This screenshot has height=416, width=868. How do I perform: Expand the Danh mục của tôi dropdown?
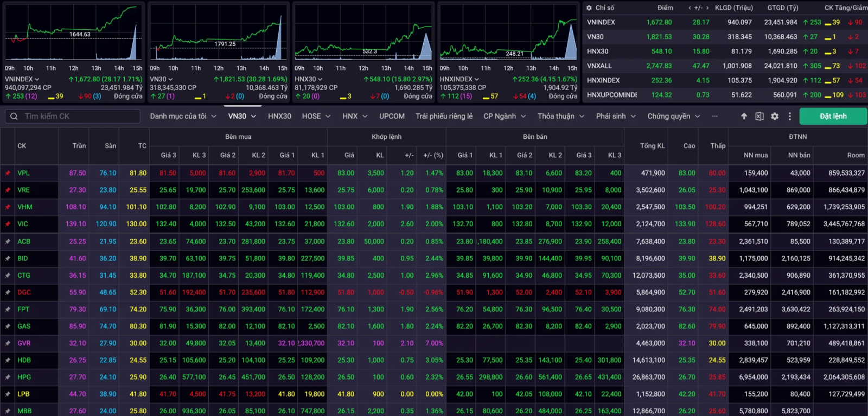pos(183,116)
